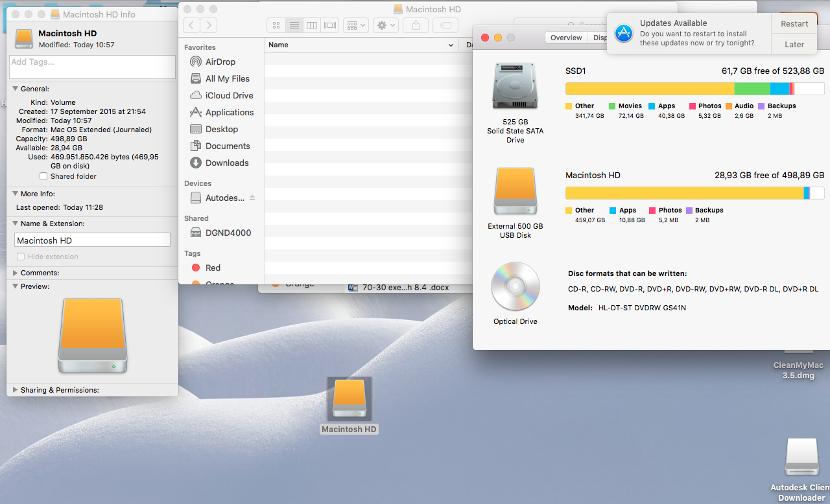The image size is (830, 504).
Task: Select CleanMyMac 3.5.dmg desktop file
Action: (x=798, y=370)
